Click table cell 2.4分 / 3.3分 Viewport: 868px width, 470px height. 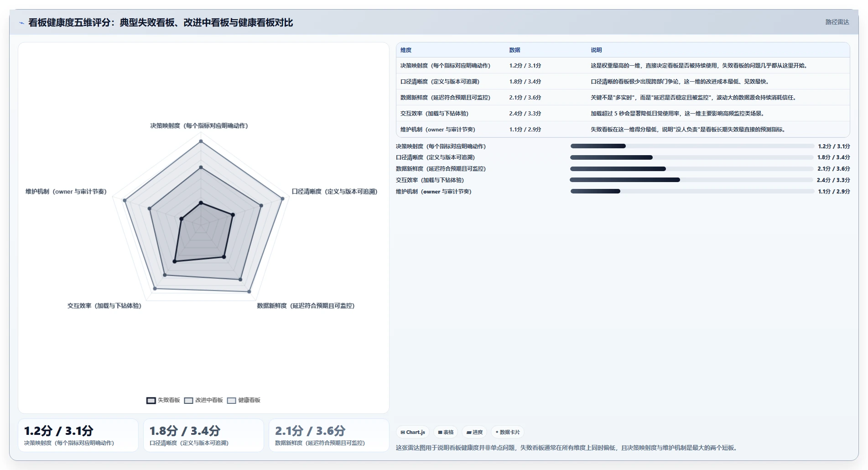click(x=525, y=114)
